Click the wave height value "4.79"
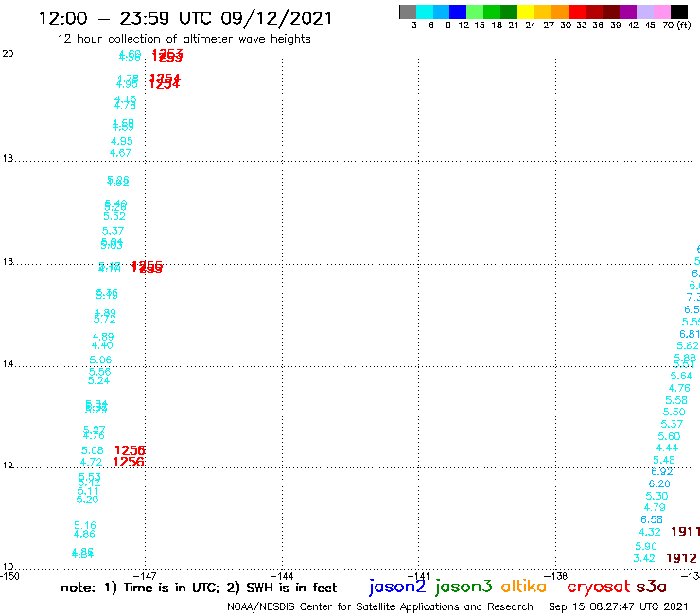Image resolution: width=700 pixels, height=615 pixels. point(655,507)
